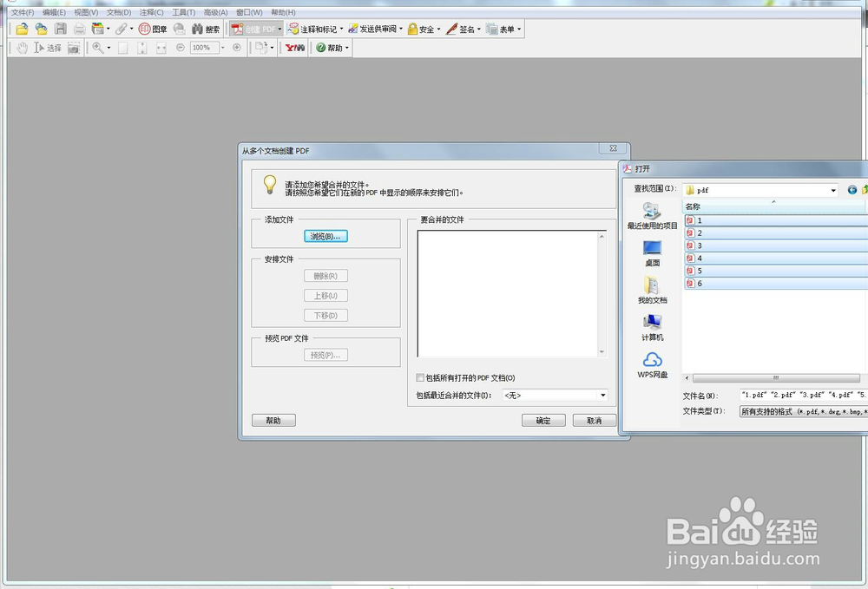Image resolution: width=868 pixels, height=589 pixels.
Task: Expand the 表单 dropdown
Action: tap(519, 29)
